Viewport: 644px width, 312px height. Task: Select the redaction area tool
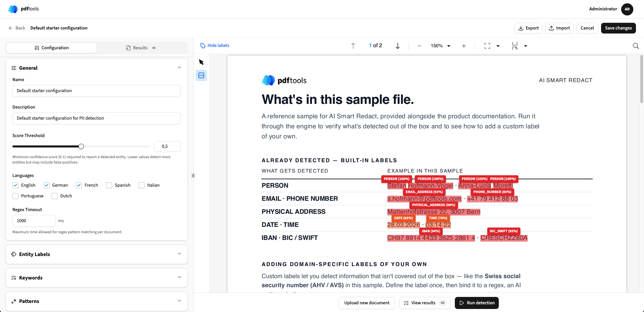point(201,75)
